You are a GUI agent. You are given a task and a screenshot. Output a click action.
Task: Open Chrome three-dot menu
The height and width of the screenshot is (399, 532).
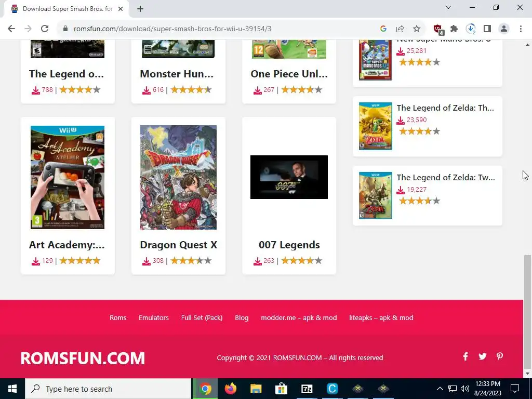521,29
